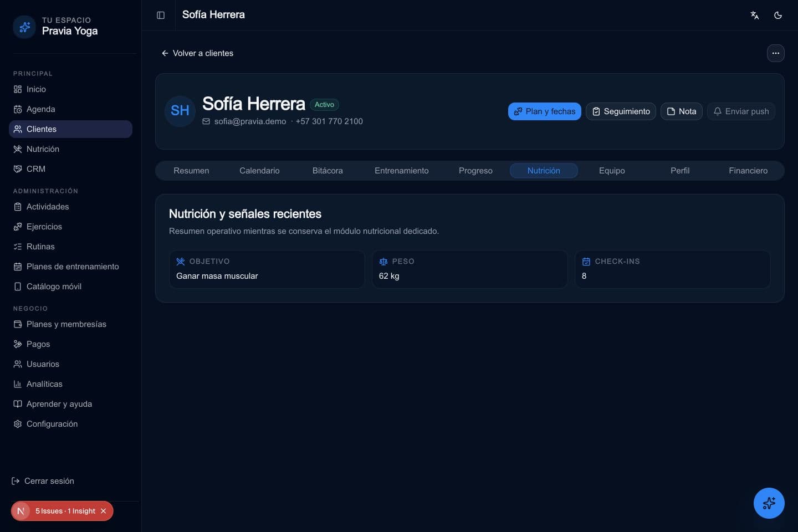Switch to the Financiero tab
798x532 pixels.
tap(748, 171)
